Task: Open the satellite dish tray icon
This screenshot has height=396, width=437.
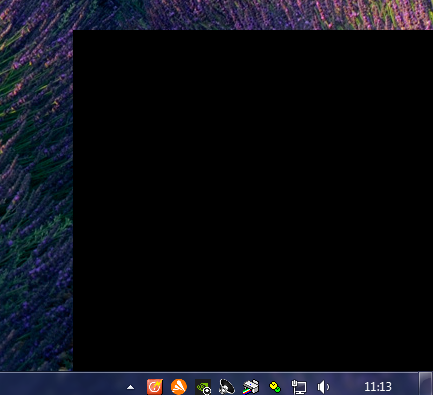Action: (x=227, y=387)
